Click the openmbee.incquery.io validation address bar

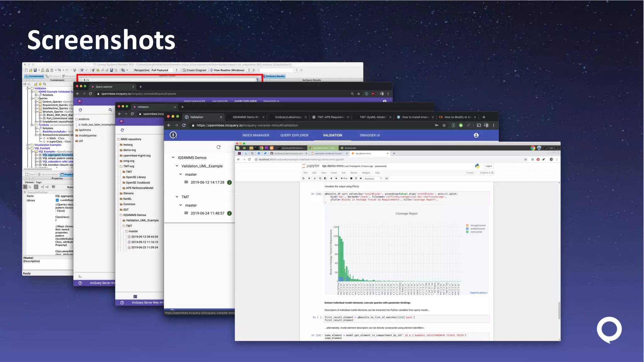click(x=247, y=125)
